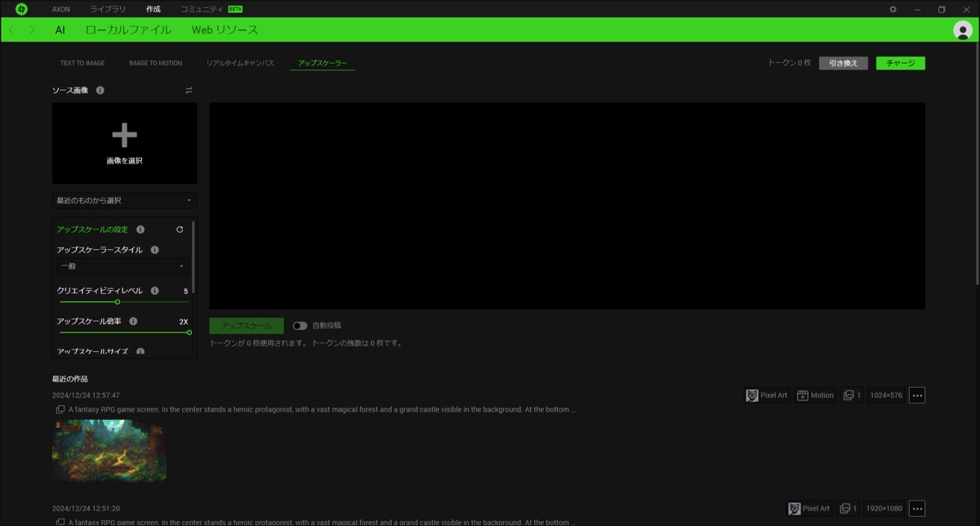
Task: Open the リアルタイムキャンバス tab
Action: coord(240,63)
